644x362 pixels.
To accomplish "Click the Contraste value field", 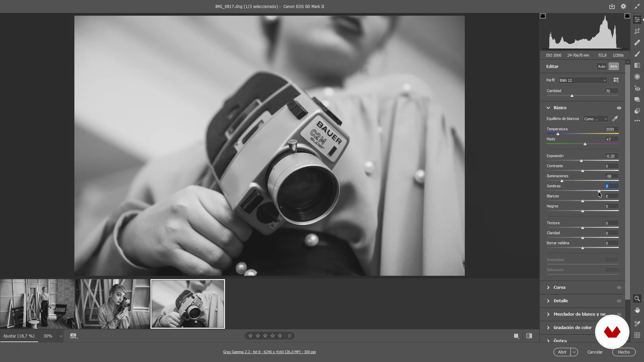I will coord(611,166).
